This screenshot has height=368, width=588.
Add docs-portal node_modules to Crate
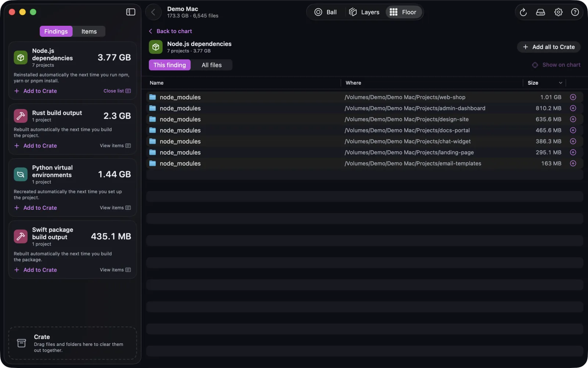point(573,130)
